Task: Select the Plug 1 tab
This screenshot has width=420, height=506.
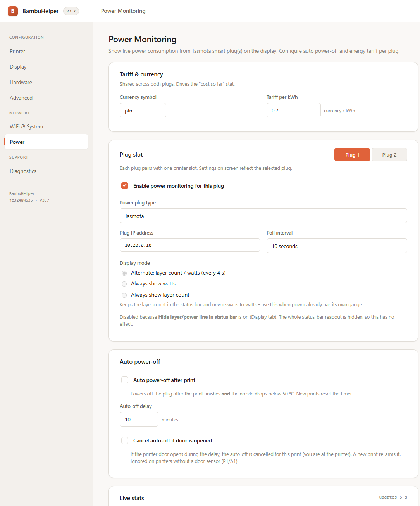Action: [x=352, y=155]
